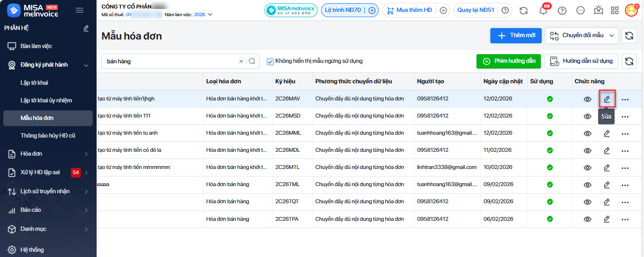Screen dimensions: 644x257
Task: Click the Thêm mới button
Action: 516,36
